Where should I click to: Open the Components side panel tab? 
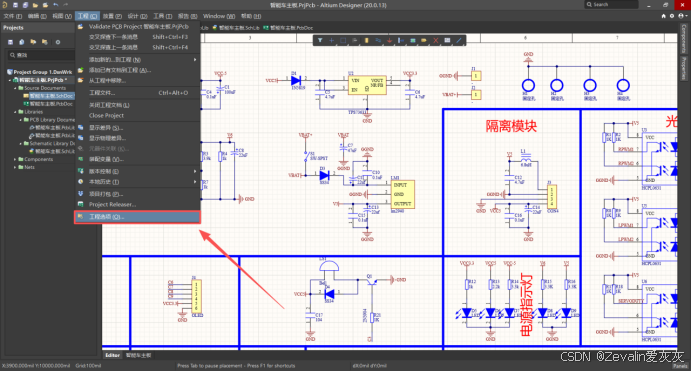[x=684, y=39]
